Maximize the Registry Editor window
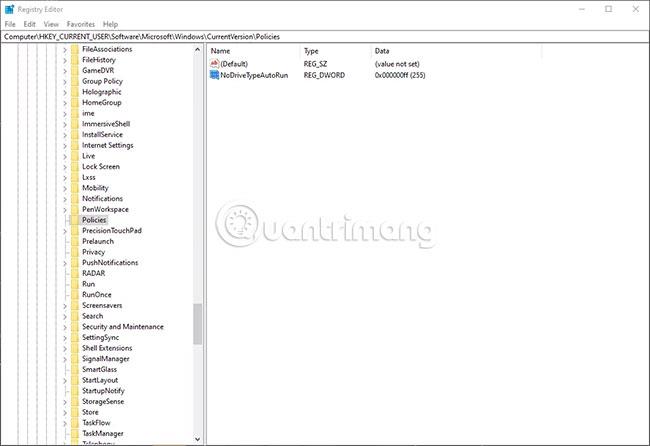650x446 pixels. 609,9
